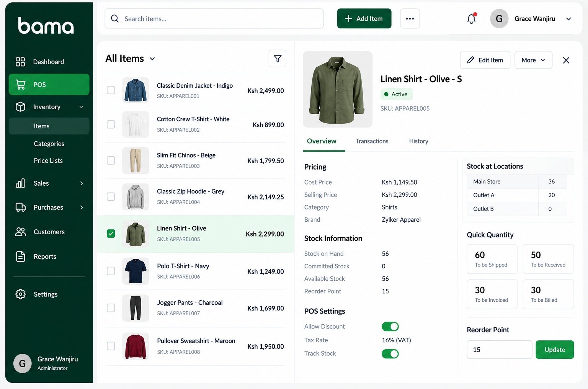This screenshot has width=588, height=389.
Task: Click the Reports document icon
Action: 21,257
